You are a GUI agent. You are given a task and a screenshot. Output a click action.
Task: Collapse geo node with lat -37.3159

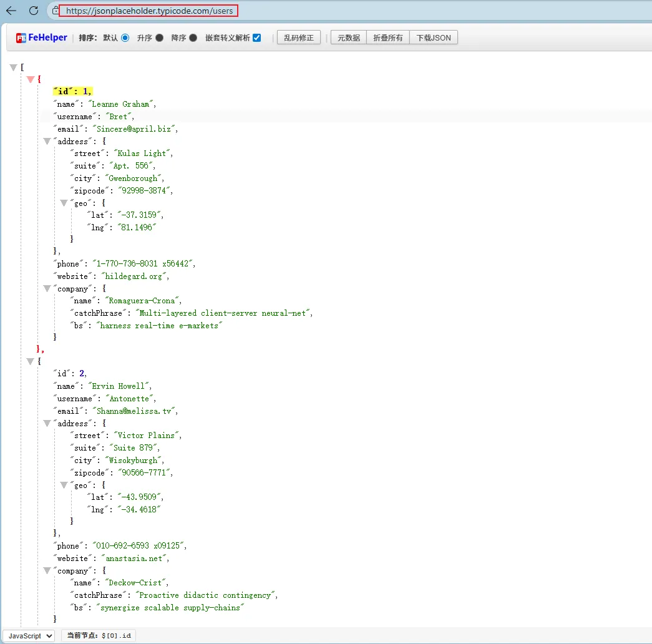tap(64, 203)
